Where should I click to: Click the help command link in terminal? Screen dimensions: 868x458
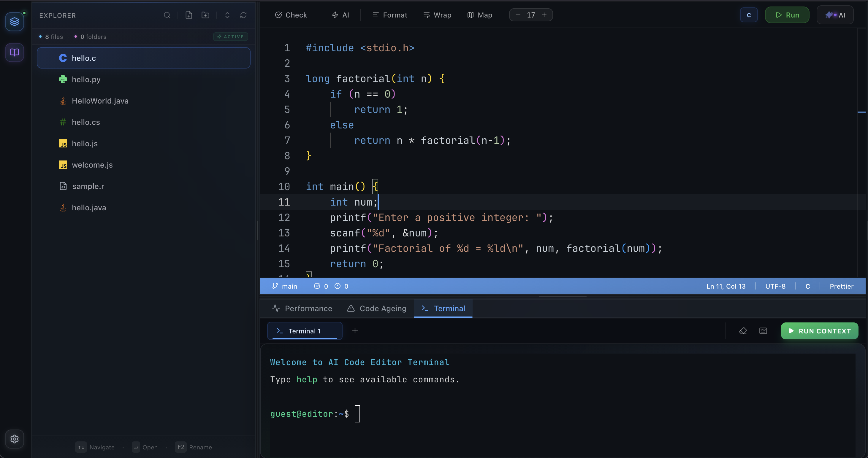307,379
